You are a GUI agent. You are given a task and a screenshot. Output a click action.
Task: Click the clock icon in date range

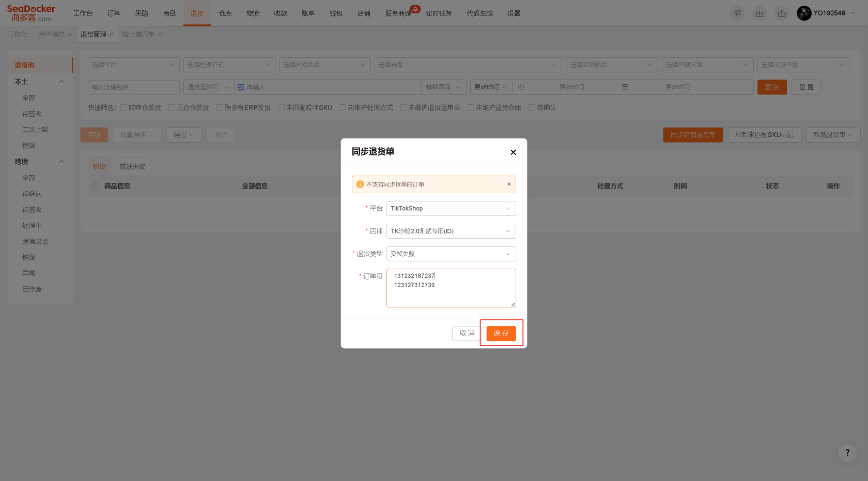pyautogui.click(x=521, y=87)
